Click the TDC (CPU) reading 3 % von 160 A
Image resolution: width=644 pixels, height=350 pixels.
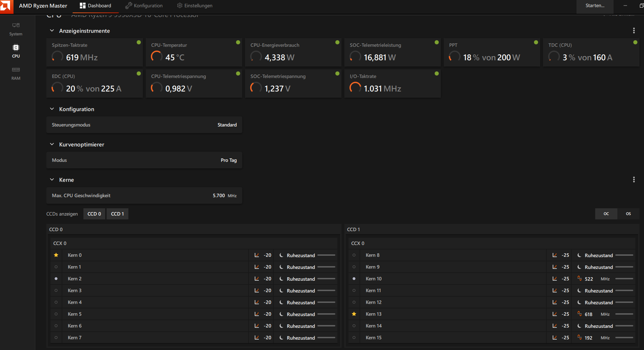click(x=587, y=58)
